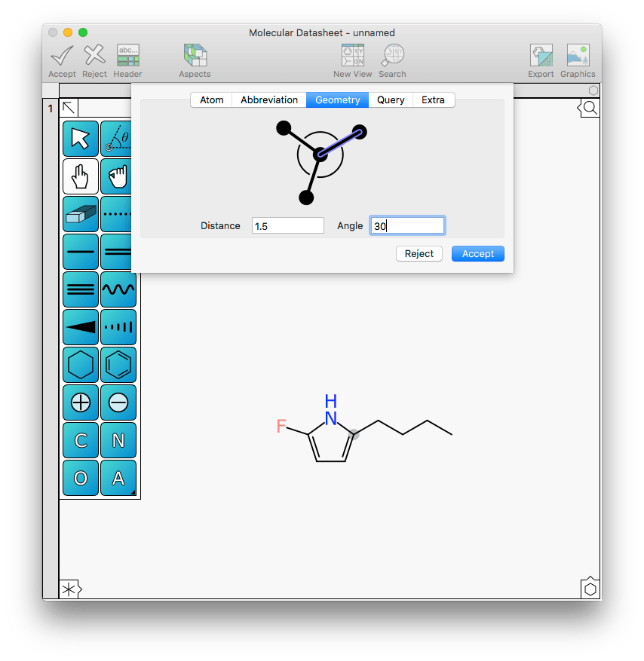Choose the single bond tool
The width and height of the screenshot is (644, 661).
[81, 252]
